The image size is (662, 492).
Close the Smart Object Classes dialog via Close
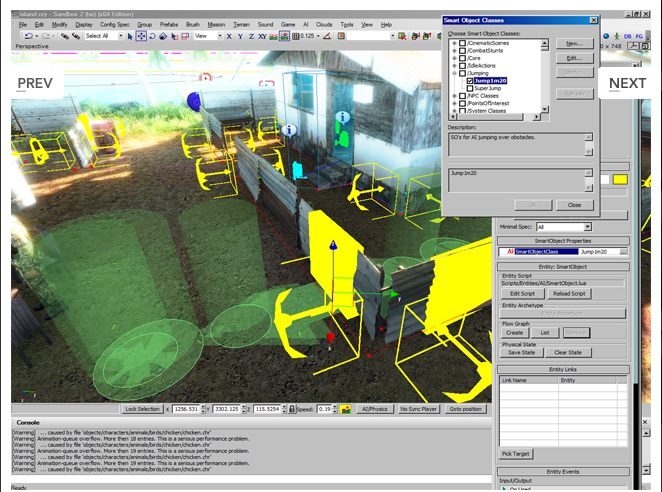575,205
